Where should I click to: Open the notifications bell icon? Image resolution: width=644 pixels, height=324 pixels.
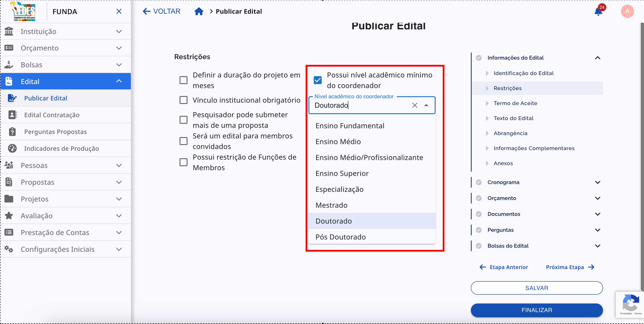598,11
